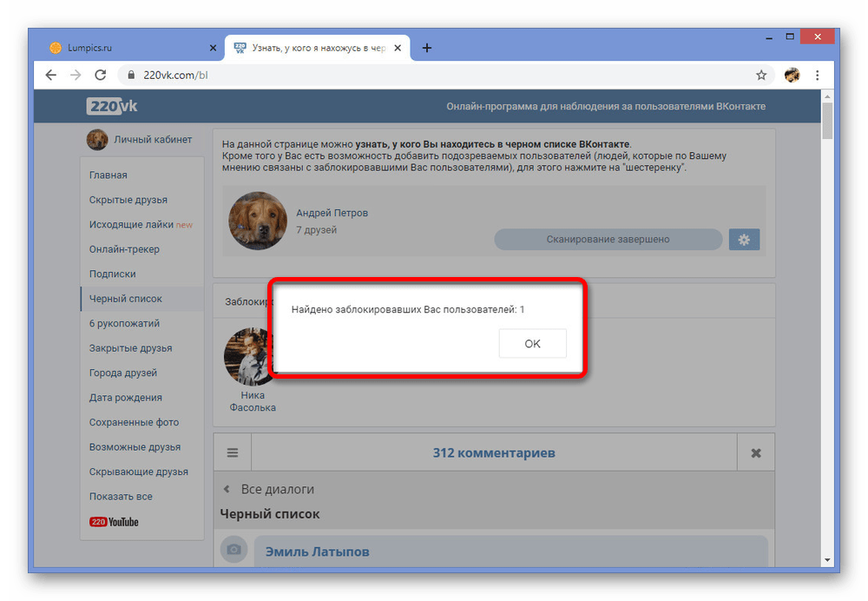Screen dimensions: 868x601
Task: Click the page vertical scrollbar thumb
Action: click(x=827, y=120)
